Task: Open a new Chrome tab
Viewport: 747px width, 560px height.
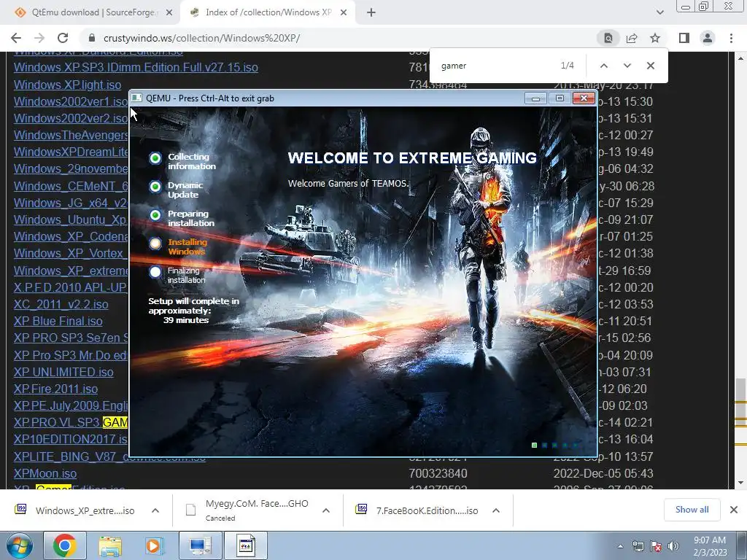Action: (371, 13)
